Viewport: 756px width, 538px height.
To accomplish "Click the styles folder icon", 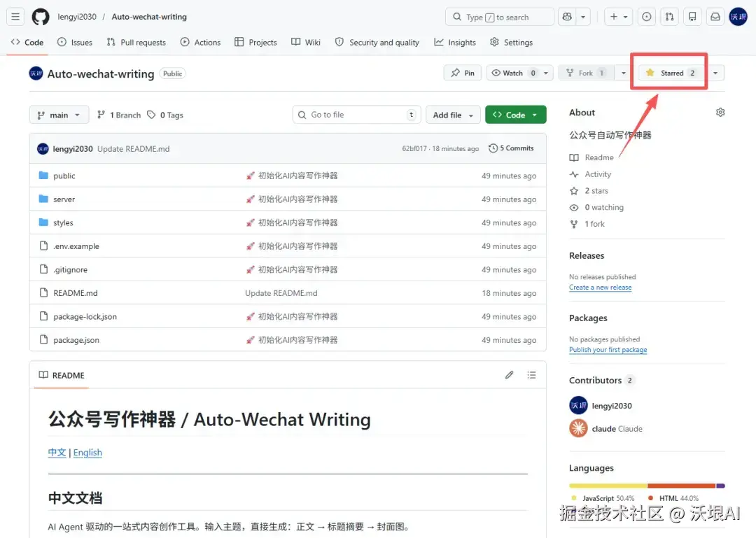I will click(43, 222).
